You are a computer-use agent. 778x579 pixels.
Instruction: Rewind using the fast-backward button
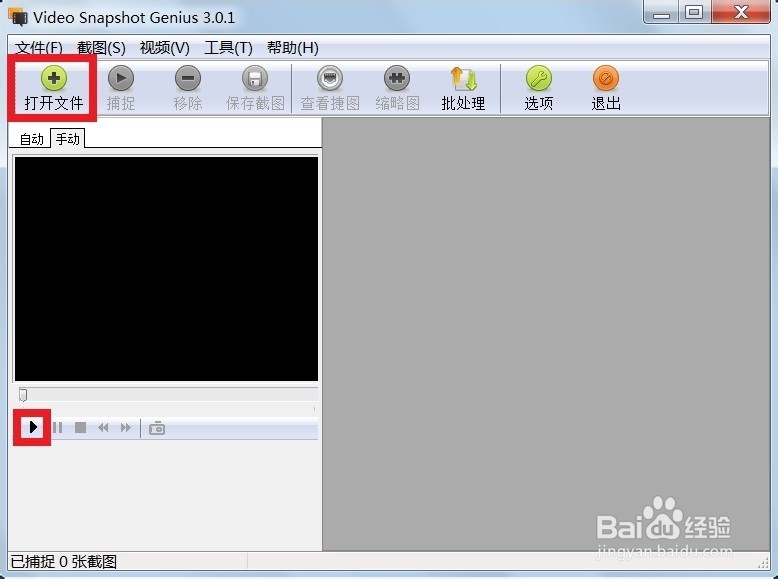[x=103, y=427]
